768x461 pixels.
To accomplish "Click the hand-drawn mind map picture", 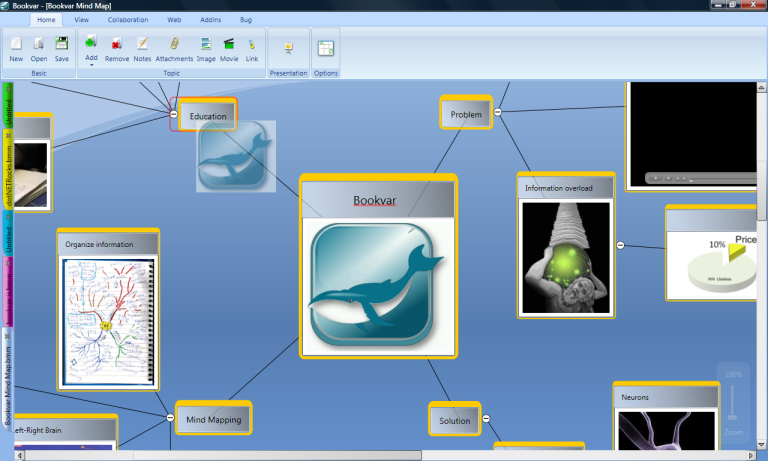I will pyautogui.click(x=108, y=322).
